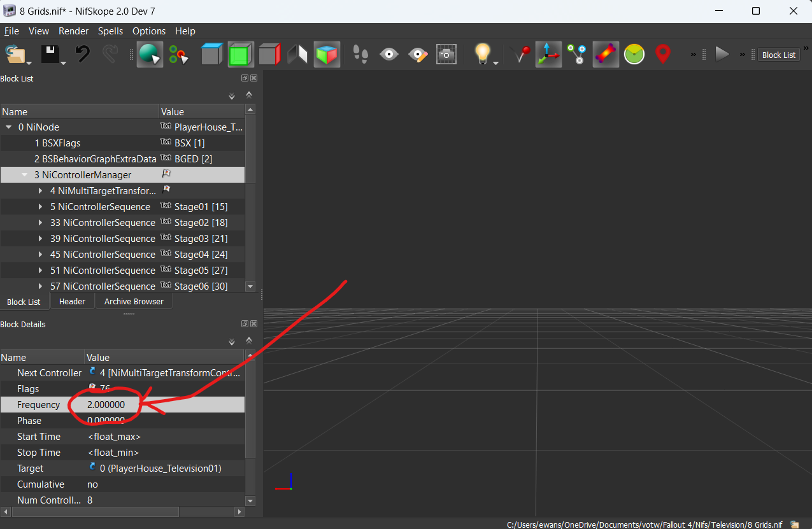Viewport: 812px width, 529px height.
Task: Select the Phase row
Action: coord(122,421)
